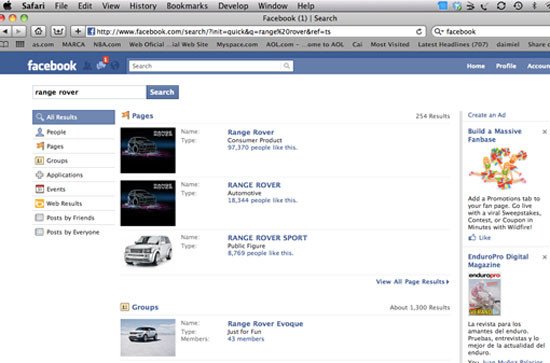Open the History menu
Screen dimensions: 550x363
143,6
